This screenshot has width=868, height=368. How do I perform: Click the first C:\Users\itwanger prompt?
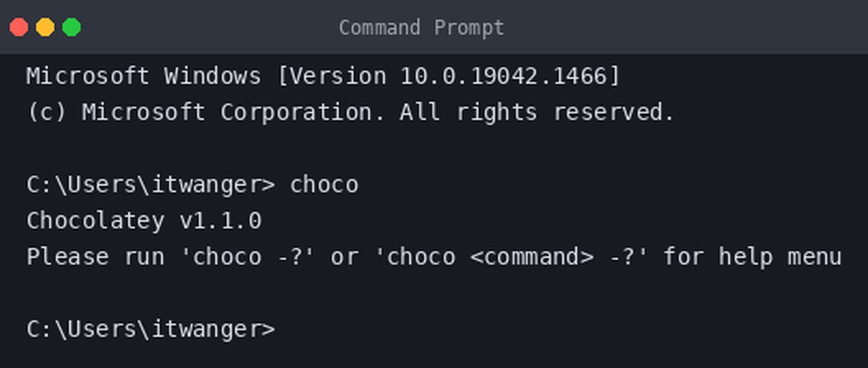(150, 185)
